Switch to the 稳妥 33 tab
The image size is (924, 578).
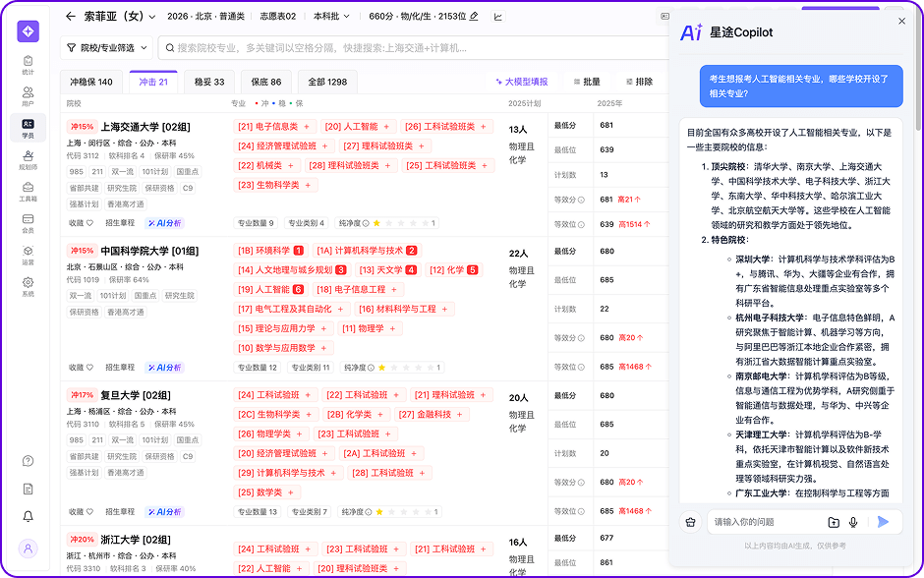[x=208, y=82]
